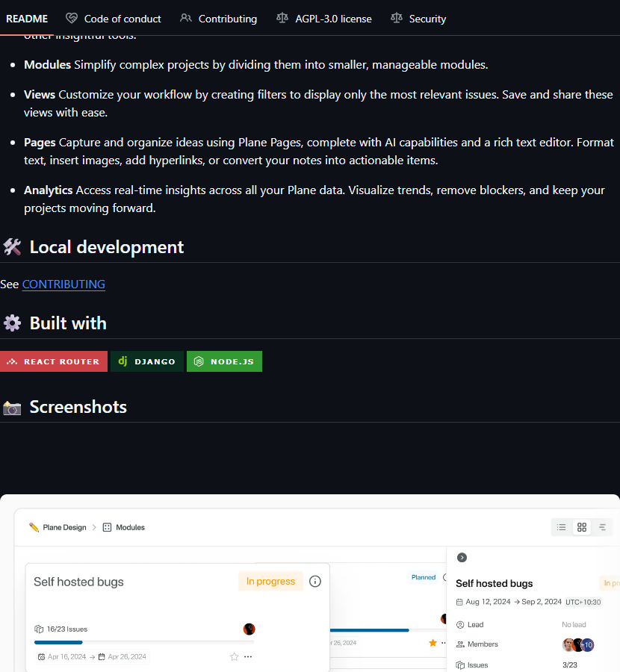Click the Django badge
The width and height of the screenshot is (620, 672).
coord(147,361)
